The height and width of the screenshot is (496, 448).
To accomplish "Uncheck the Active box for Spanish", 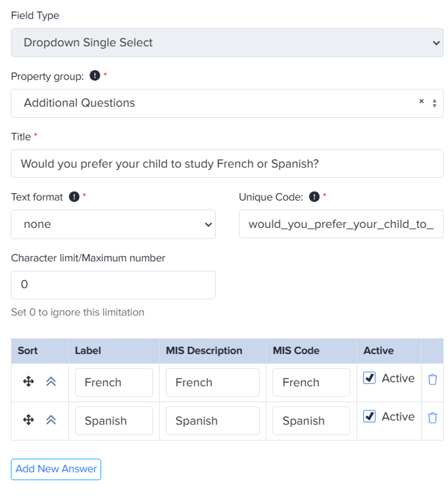I will (x=369, y=416).
